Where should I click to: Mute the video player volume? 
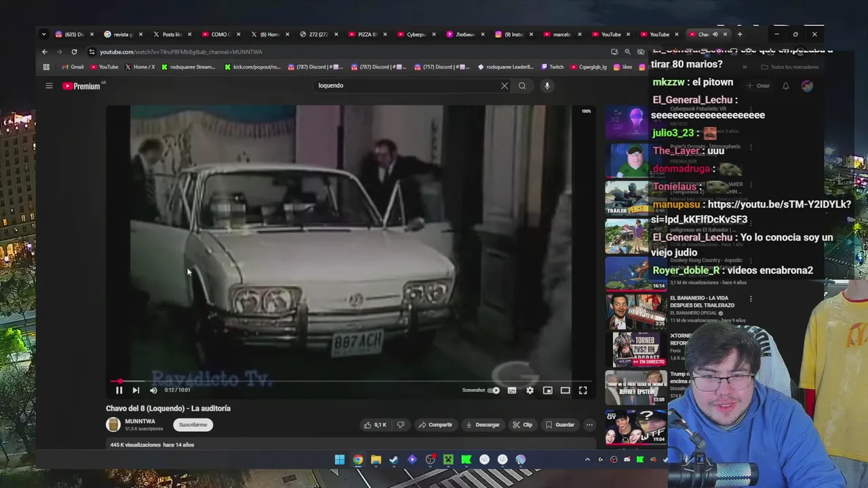click(x=153, y=390)
